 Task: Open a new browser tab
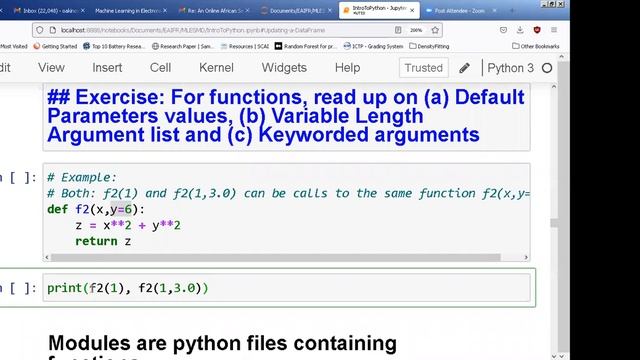coord(511,11)
